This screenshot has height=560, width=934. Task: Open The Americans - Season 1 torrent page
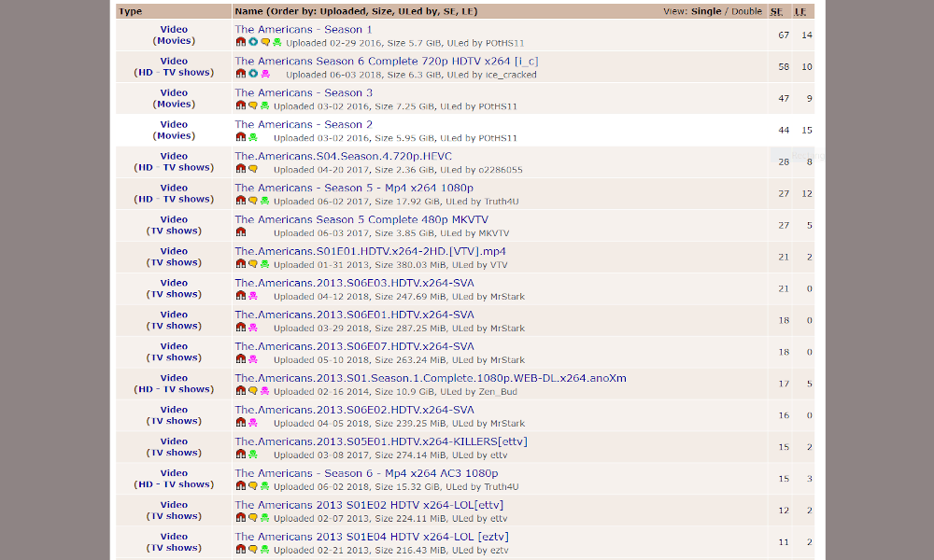304,29
